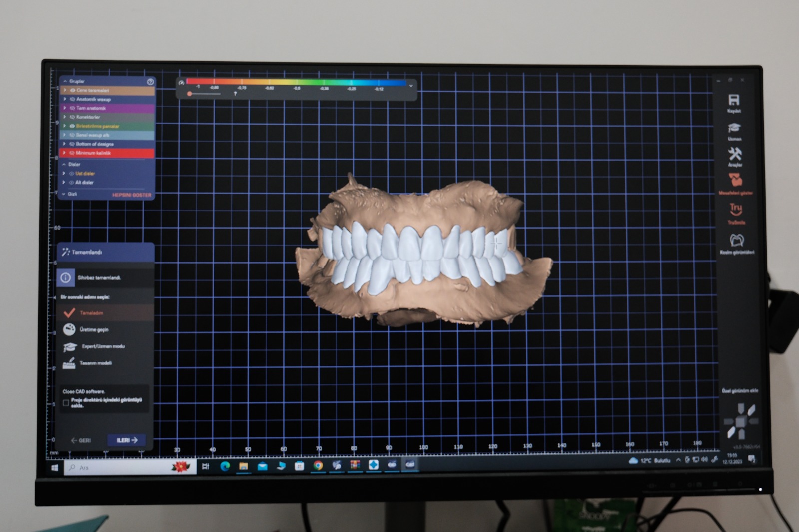799x532 pixels.
Task: Check the Proje direktörü görüntüyü sakla checkbox
Action: point(66,403)
